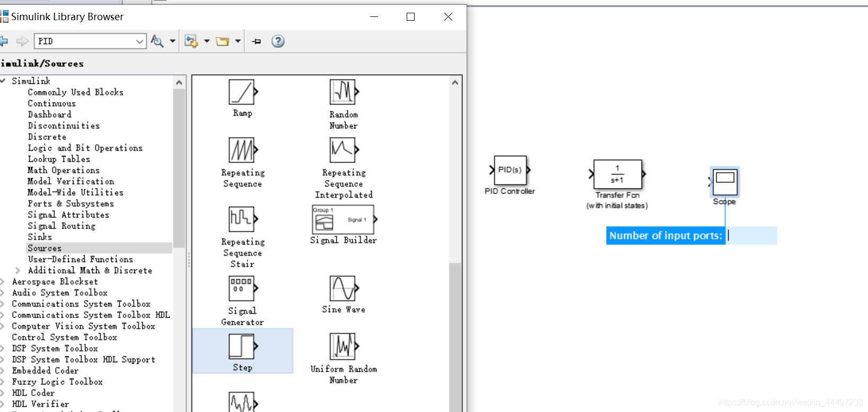The image size is (868, 412).
Task: Click the back navigation arrow
Action: click(x=4, y=41)
